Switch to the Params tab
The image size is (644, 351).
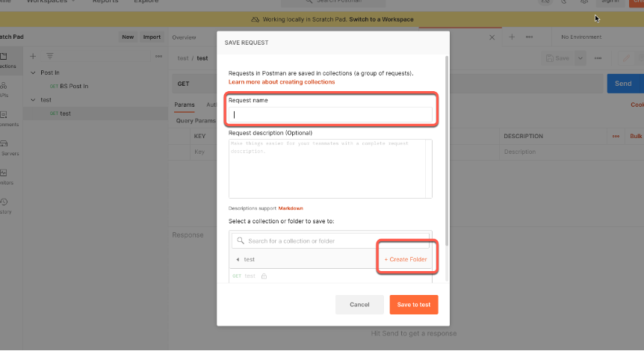[x=184, y=105]
